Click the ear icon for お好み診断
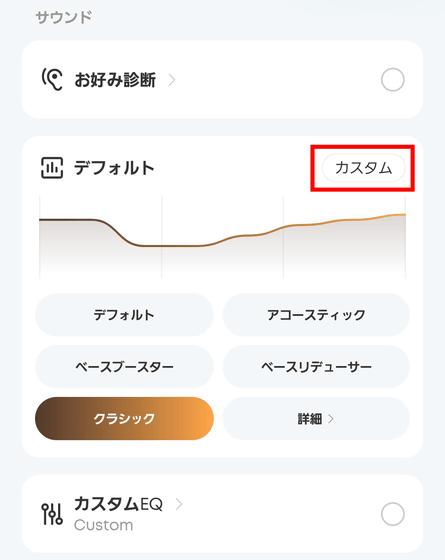 pos(52,79)
